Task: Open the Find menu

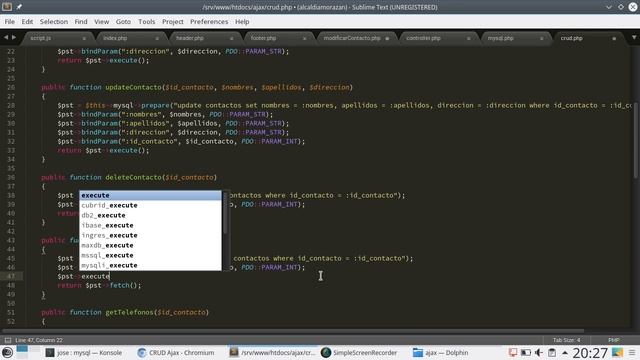Action: pyautogui.click(x=81, y=22)
